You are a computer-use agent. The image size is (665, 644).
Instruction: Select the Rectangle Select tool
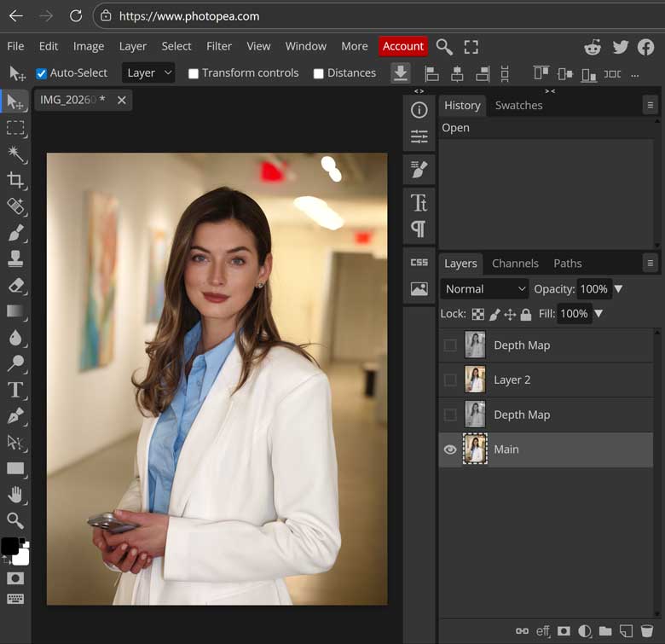(15, 128)
